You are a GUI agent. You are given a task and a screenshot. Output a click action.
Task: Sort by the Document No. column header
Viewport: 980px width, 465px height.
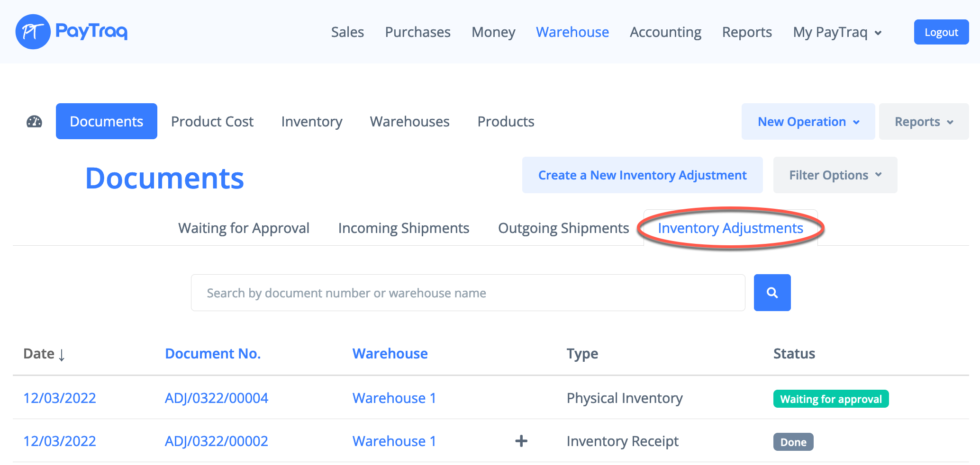coord(213,354)
